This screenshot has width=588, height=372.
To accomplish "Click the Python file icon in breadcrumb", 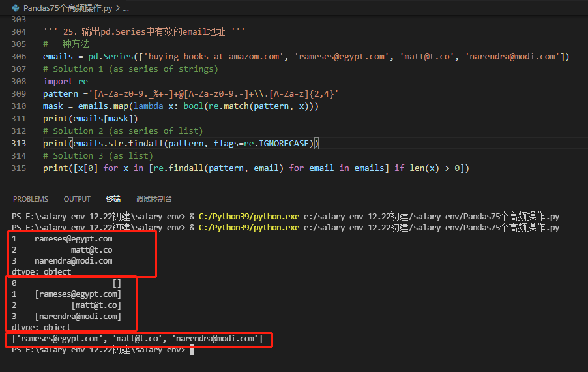I will (x=16, y=8).
